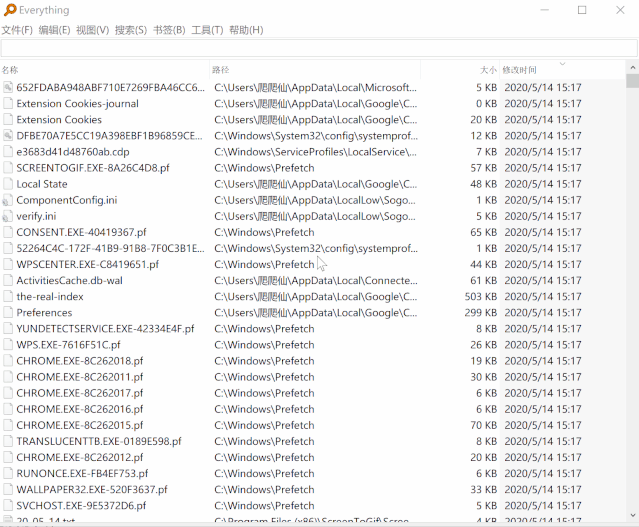Image resolution: width=639 pixels, height=527 pixels.
Task: Open the 文件(F) menu
Action: click(x=17, y=30)
